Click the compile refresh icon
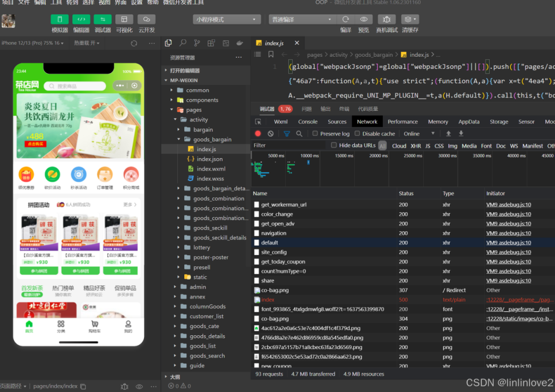 click(x=346, y=20)
